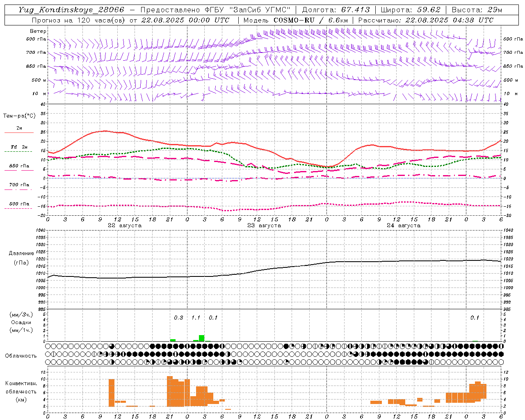Click the red solid 2м legend line
Viewport: 525px width, 420px height.
19,132
